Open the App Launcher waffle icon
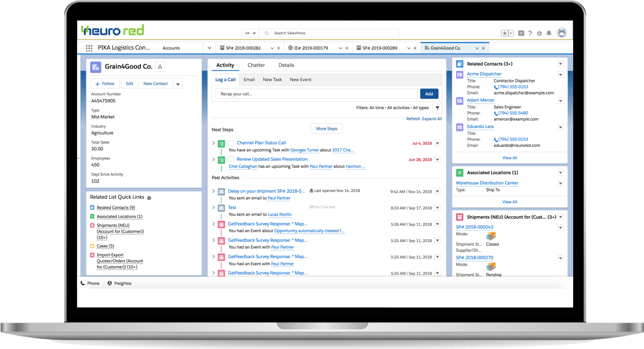This screenshot has width=644, height=349. [x=89, y=48]
